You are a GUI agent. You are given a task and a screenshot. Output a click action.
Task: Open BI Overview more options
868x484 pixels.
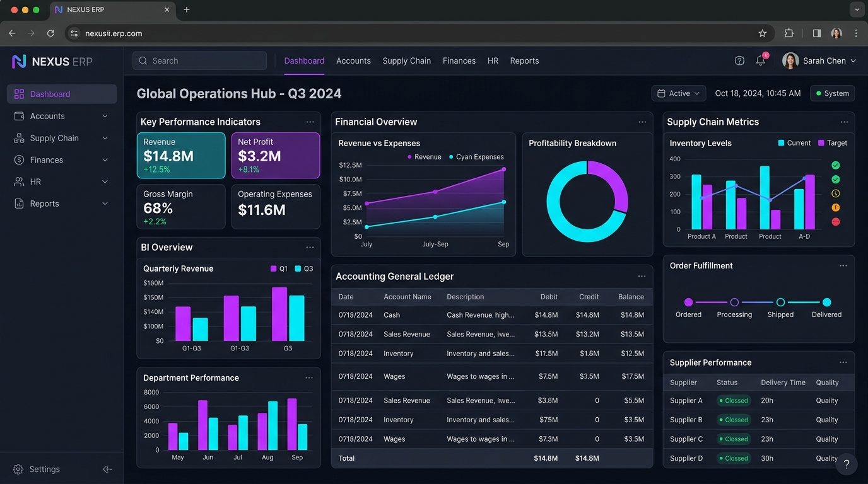[310, 248]
